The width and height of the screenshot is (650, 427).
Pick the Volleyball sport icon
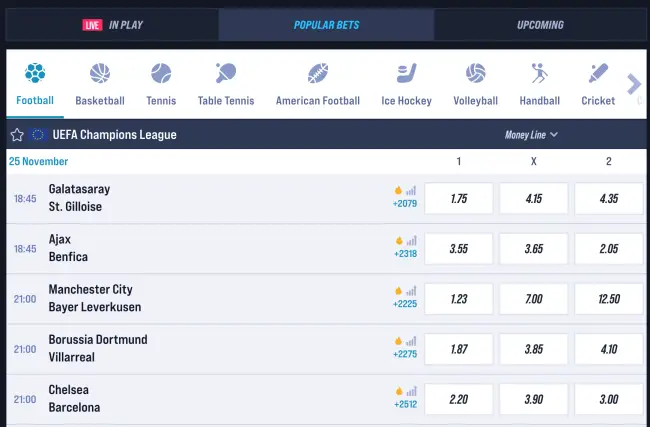(475, 74)
